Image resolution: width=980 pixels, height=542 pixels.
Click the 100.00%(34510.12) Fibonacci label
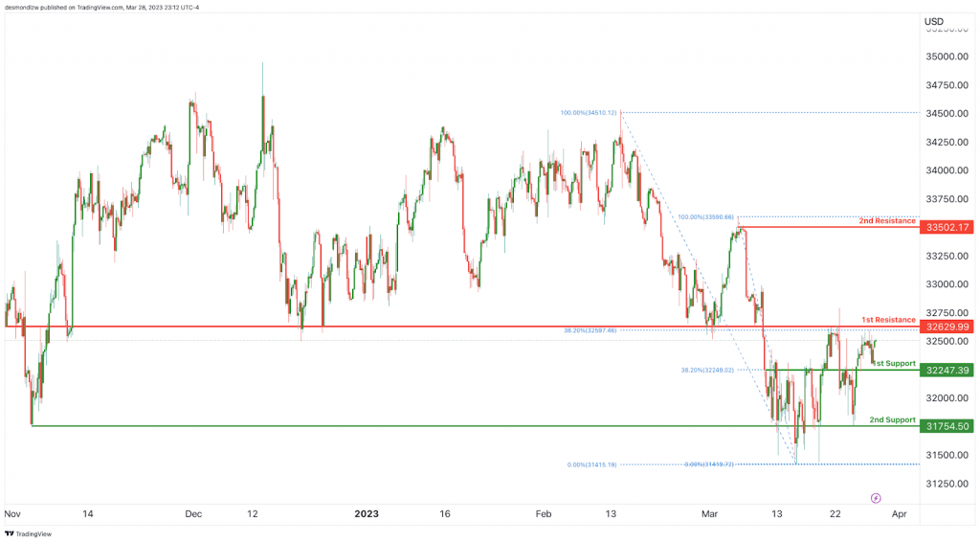pos(589,113)
